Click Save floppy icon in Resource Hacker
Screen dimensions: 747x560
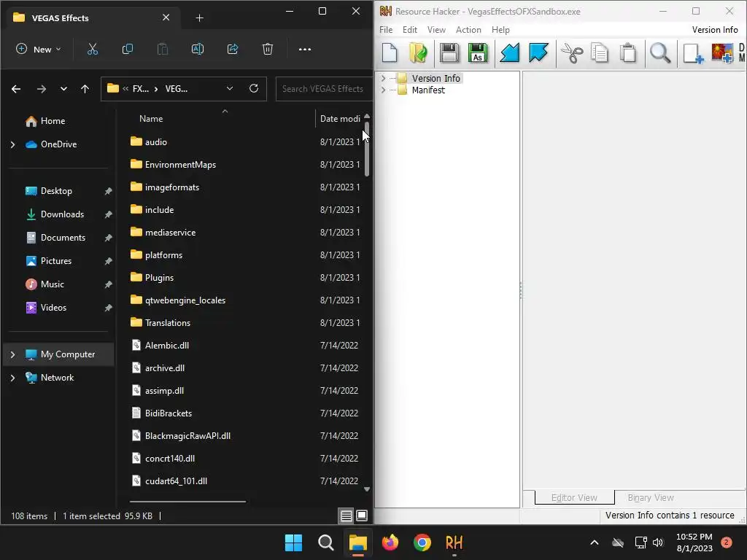(x=449, y=52)
